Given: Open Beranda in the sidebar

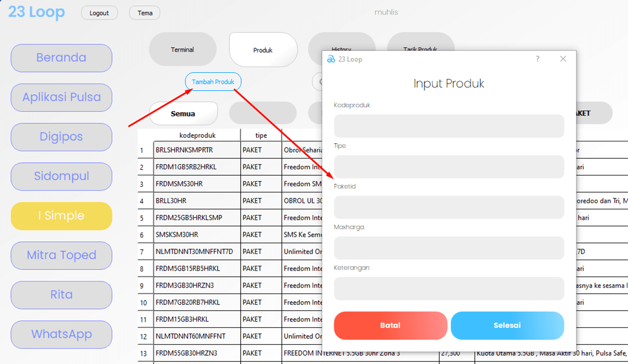Looking at the screenshot, I should pyautogui.click(x=61, y=58).
